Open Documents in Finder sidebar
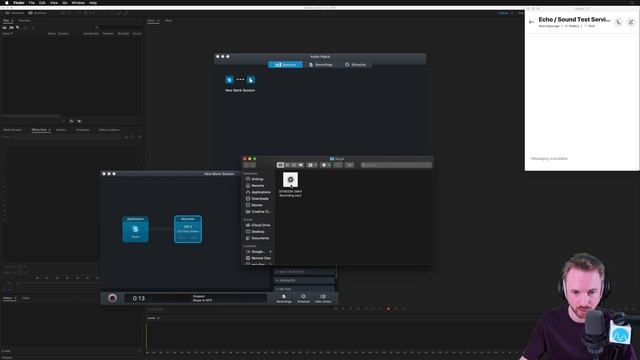Viewport: 640px width, 360px height. pyautogui.click(x=257, y=238)
